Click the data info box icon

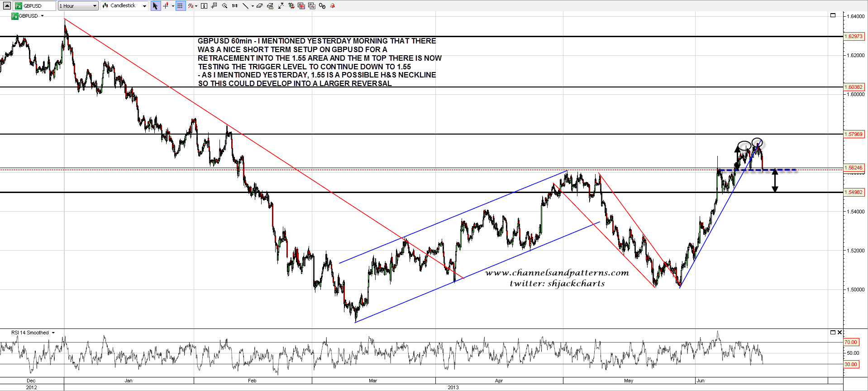(204, 6)
